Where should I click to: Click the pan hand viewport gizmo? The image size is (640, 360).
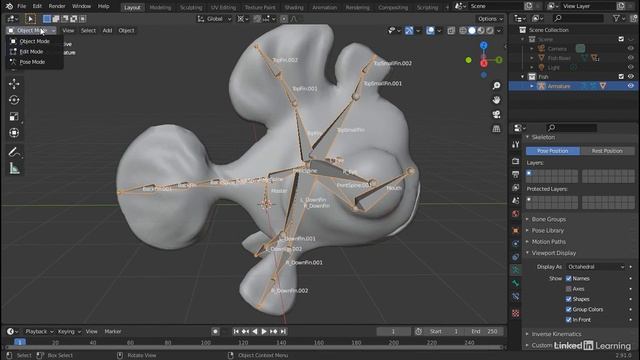(x=496, y=100)
